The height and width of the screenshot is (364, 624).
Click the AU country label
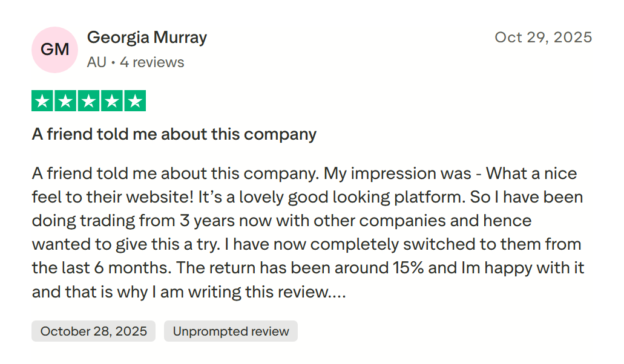point(96,62)
